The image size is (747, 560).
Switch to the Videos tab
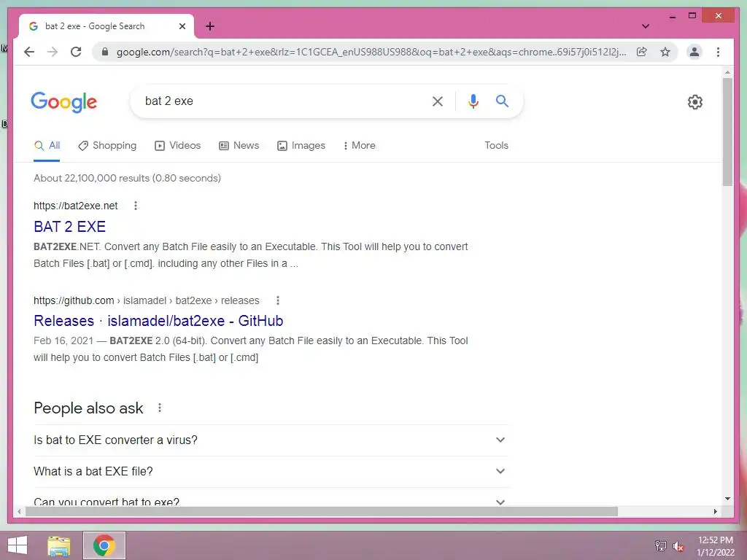click(178, 146)
